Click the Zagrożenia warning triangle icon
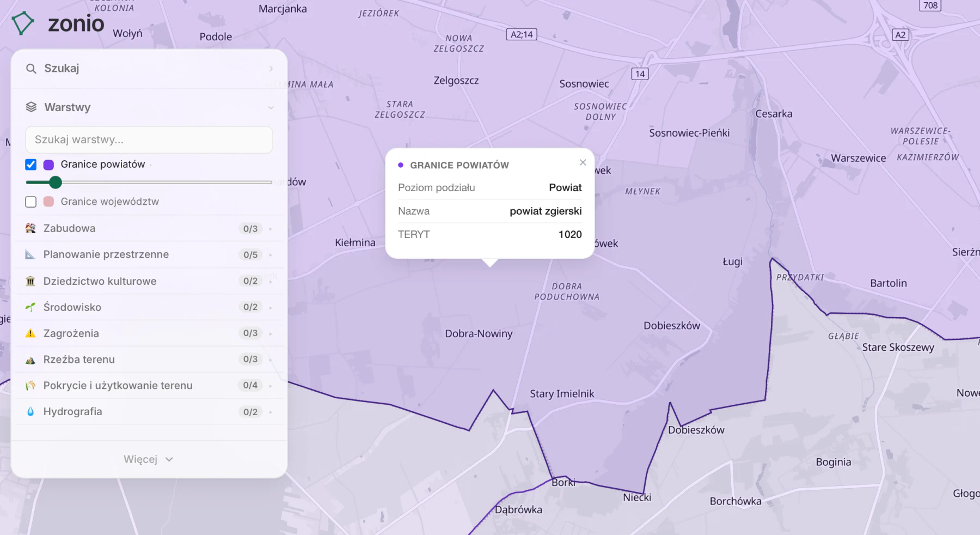980x535 pixels. (30, 333)
